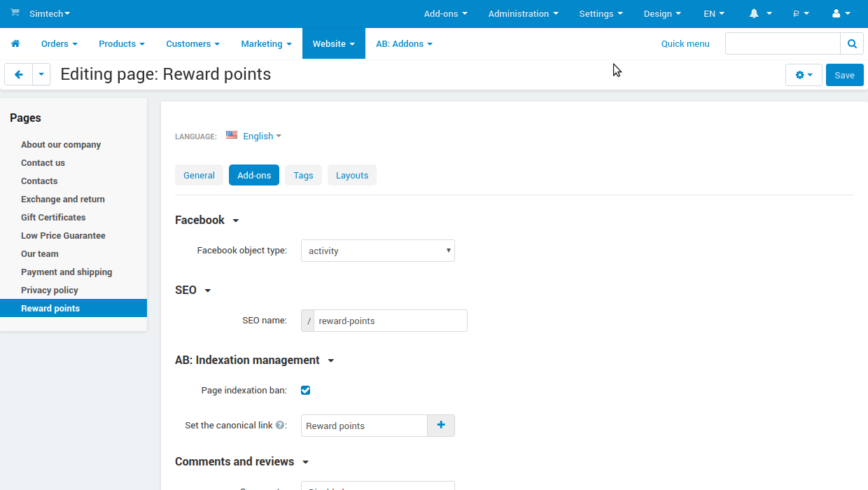The width and height of the screenshot is (868, 490).
Task: Collapse the Comments and reviews section
Action: click(x=305, y=462)
